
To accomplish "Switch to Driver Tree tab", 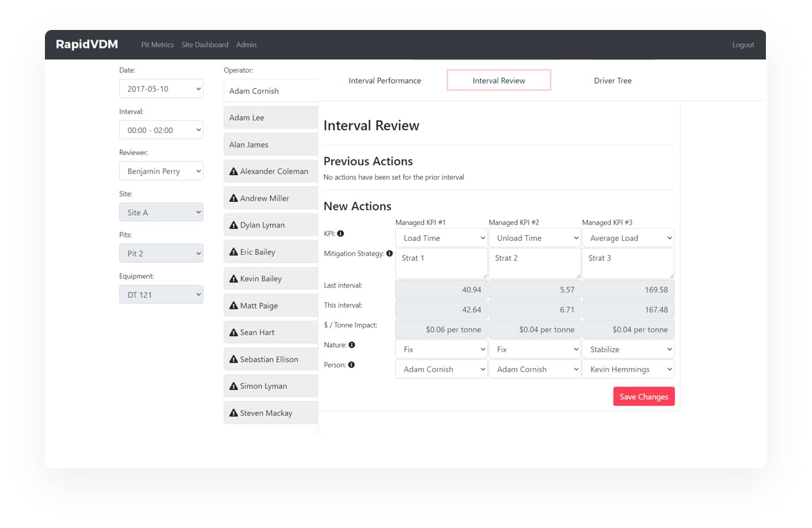I will (613, 81).
